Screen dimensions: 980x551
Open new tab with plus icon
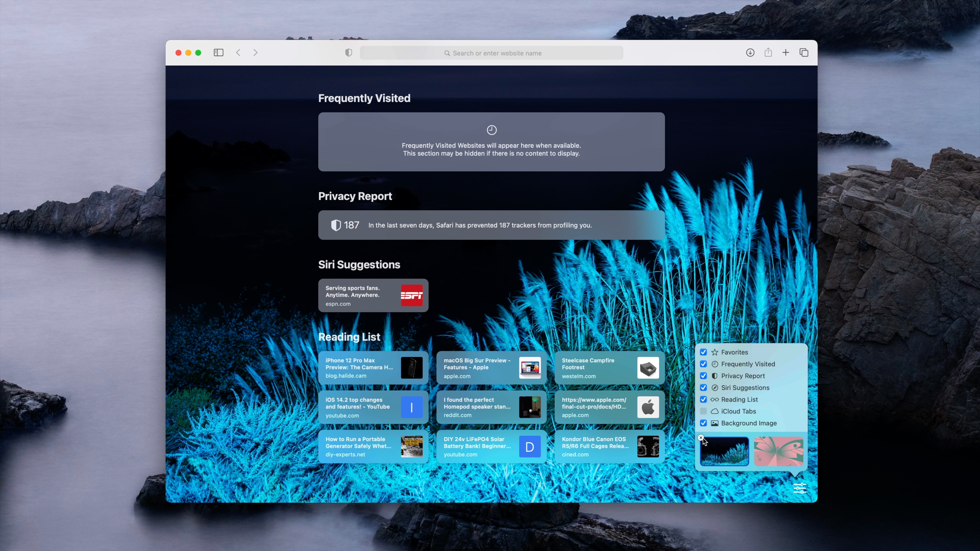tap(786, 53)
